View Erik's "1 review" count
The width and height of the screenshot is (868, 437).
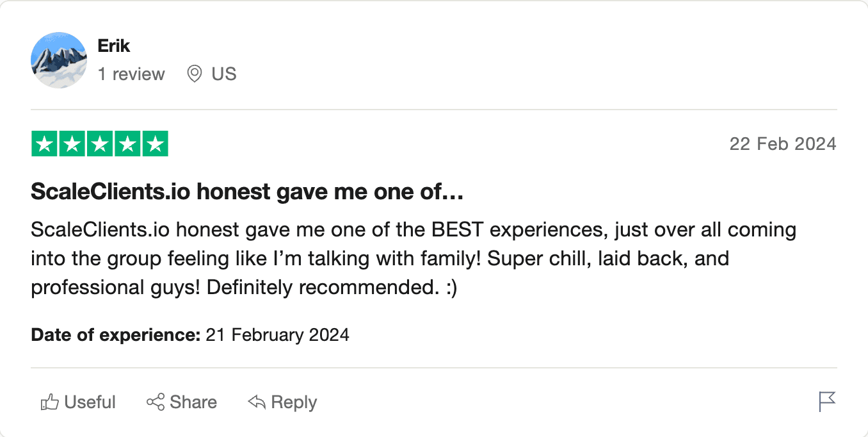pyautogui.click(x=131, y=74)
